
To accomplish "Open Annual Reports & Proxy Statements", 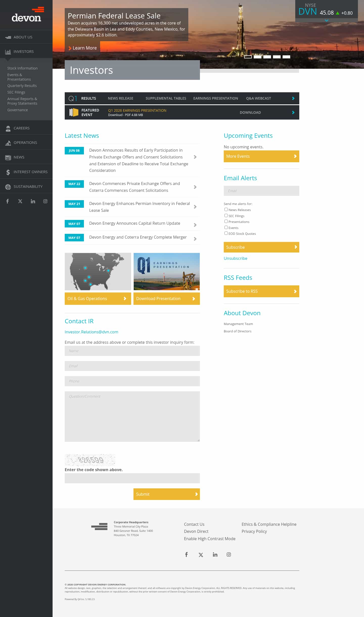I will pyautogui.click(x=22, y=101).
